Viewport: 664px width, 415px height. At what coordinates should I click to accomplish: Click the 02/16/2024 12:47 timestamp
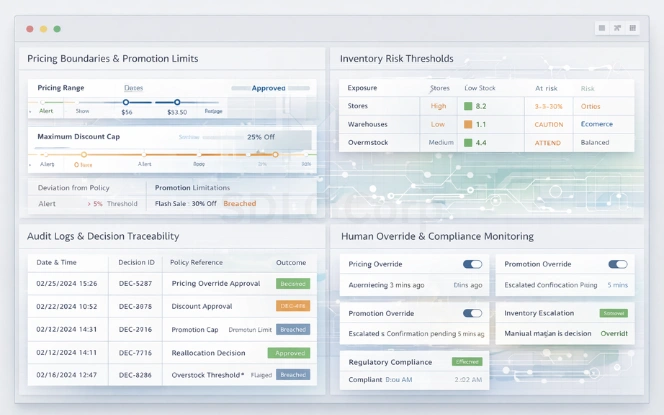click(66, 375)
